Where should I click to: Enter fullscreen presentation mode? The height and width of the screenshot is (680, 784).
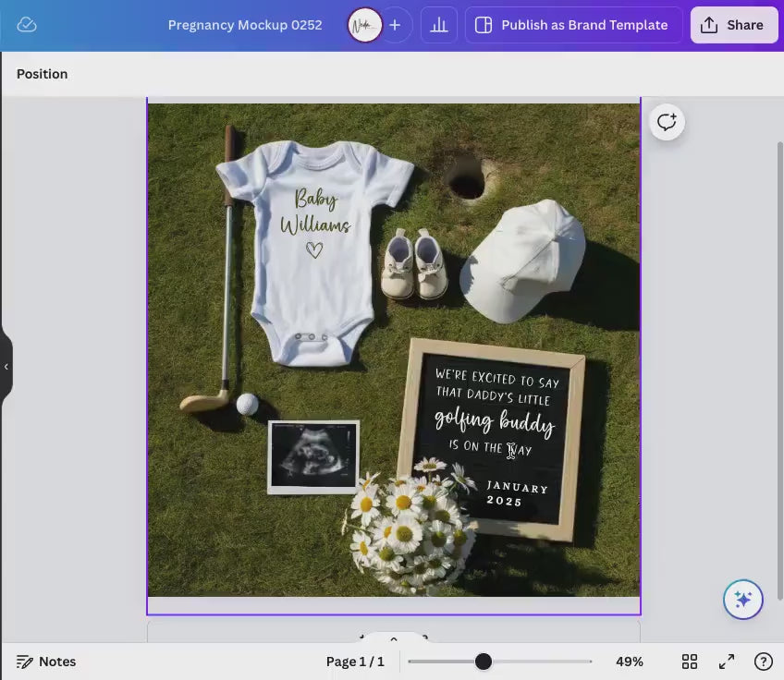click(x=727, y=662)
